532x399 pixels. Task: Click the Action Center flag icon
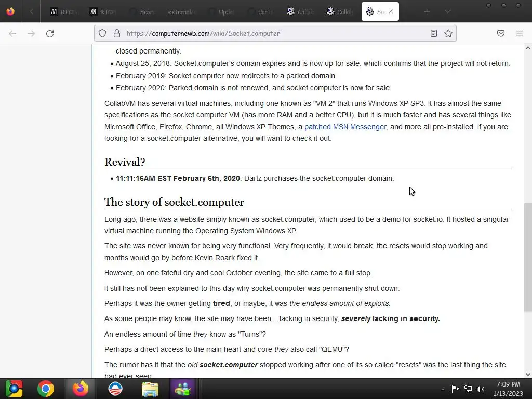455,389
